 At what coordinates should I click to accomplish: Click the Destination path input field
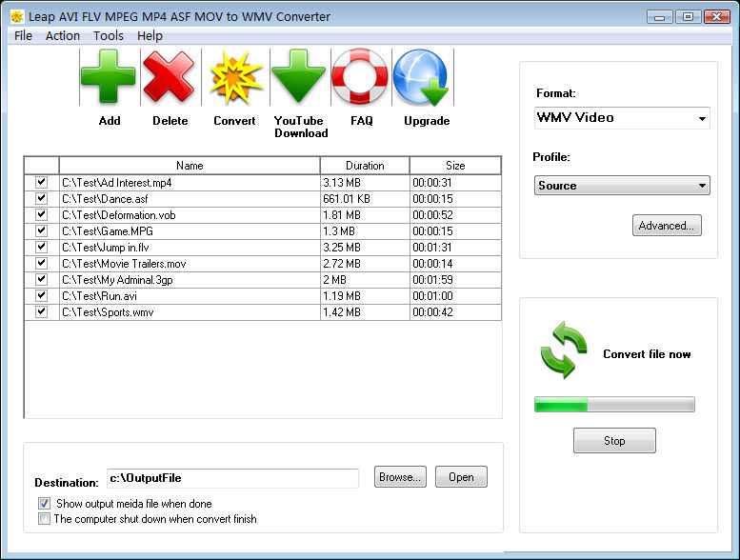point(232,478)
